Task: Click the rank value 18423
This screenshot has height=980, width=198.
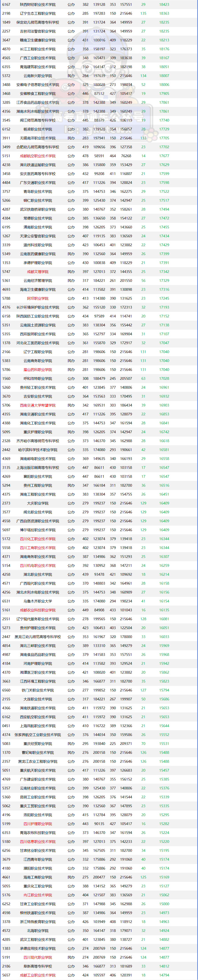Action: (164, 5)
